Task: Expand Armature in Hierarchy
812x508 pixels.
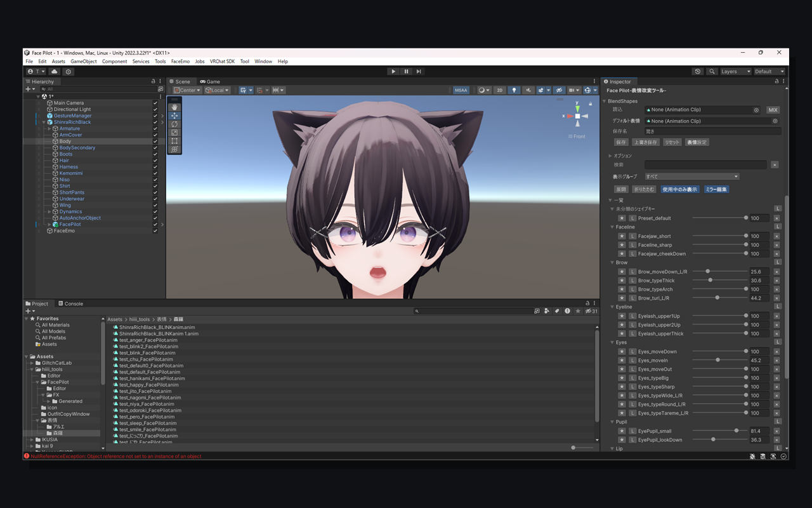Action: coord(49,129)
